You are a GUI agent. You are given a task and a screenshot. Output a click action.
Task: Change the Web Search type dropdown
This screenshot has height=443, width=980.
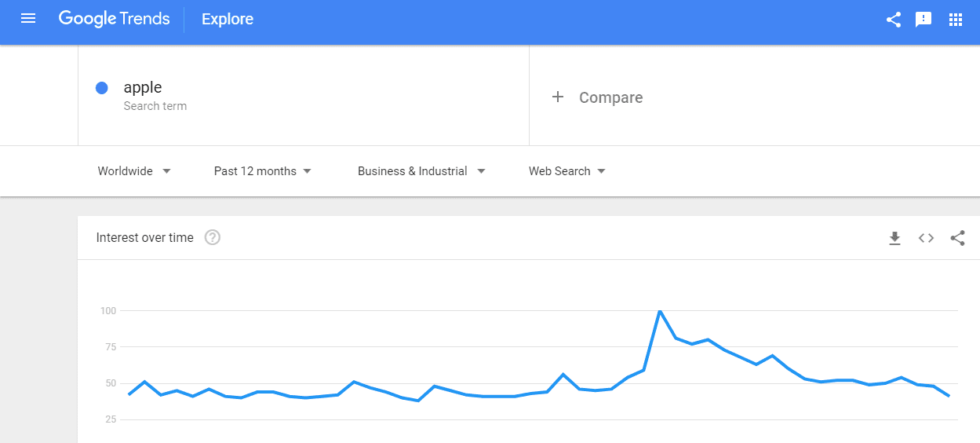click(567, 171)
